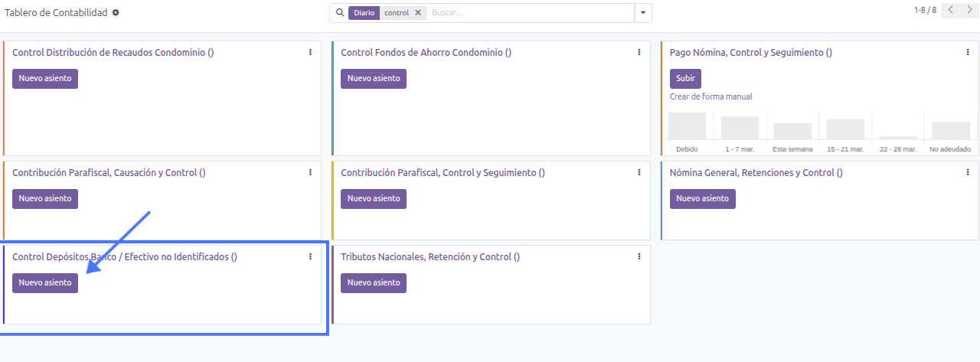This screenshot has height=362, width=980.
Task: Open Tributos Nacionales, Retención y Control title
Action: (430, 257)
